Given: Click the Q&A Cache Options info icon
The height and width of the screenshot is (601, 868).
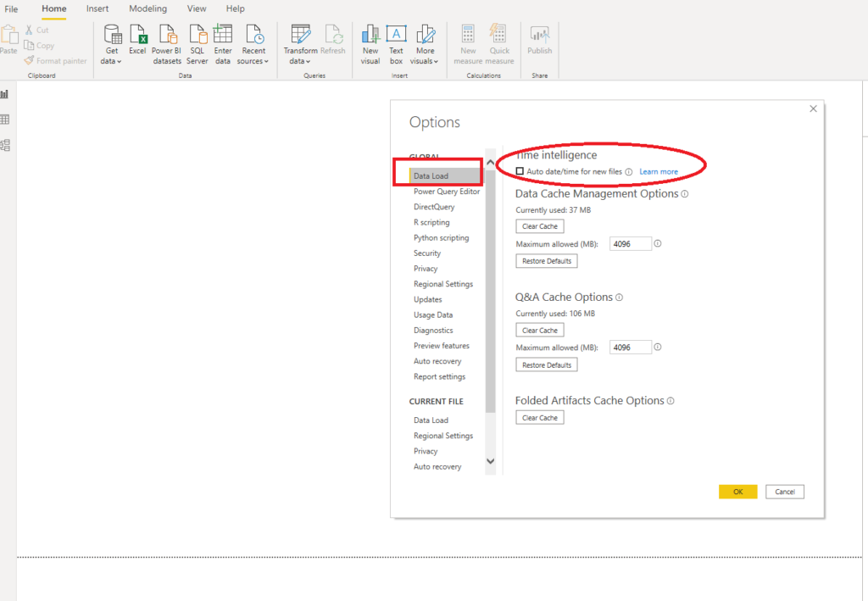Looking at the screenshot, I should point(620,298).
